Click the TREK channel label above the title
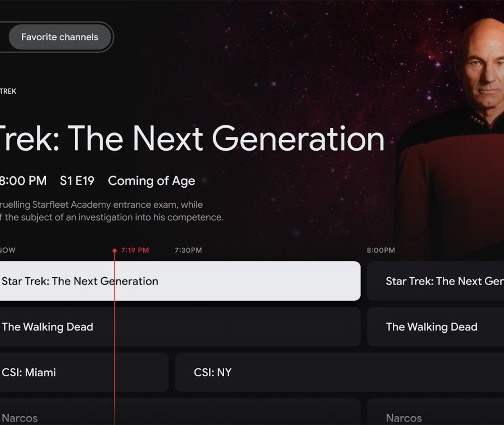 [8, 91]
